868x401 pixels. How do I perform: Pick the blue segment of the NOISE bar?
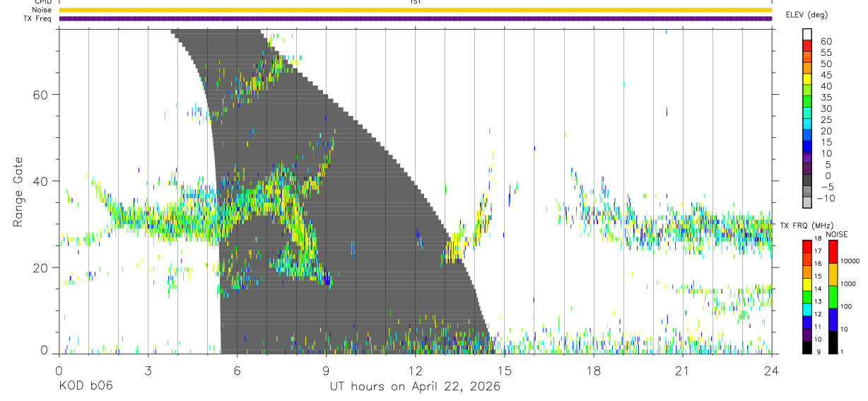point(833,320)
